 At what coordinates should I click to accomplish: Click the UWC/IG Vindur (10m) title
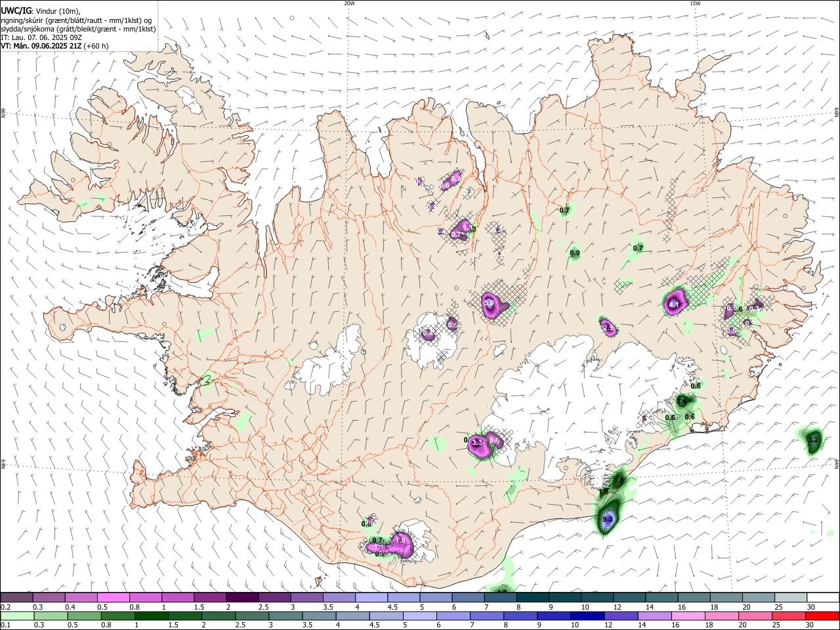[41, 11]
